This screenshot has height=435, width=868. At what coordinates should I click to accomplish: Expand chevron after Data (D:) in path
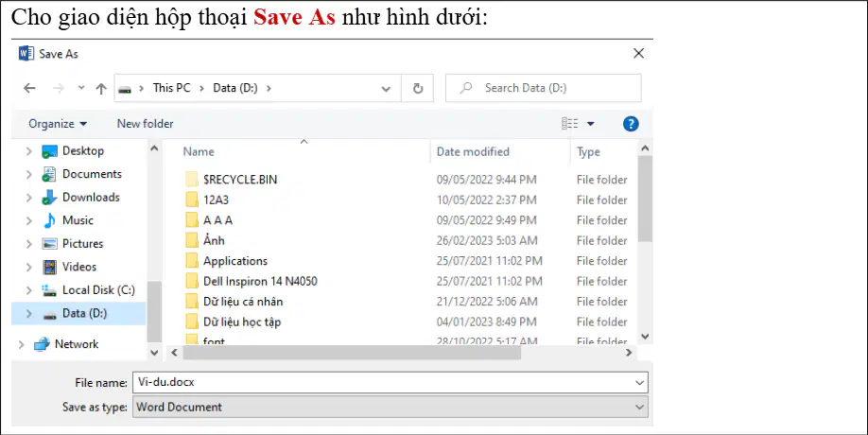point(269,88)
